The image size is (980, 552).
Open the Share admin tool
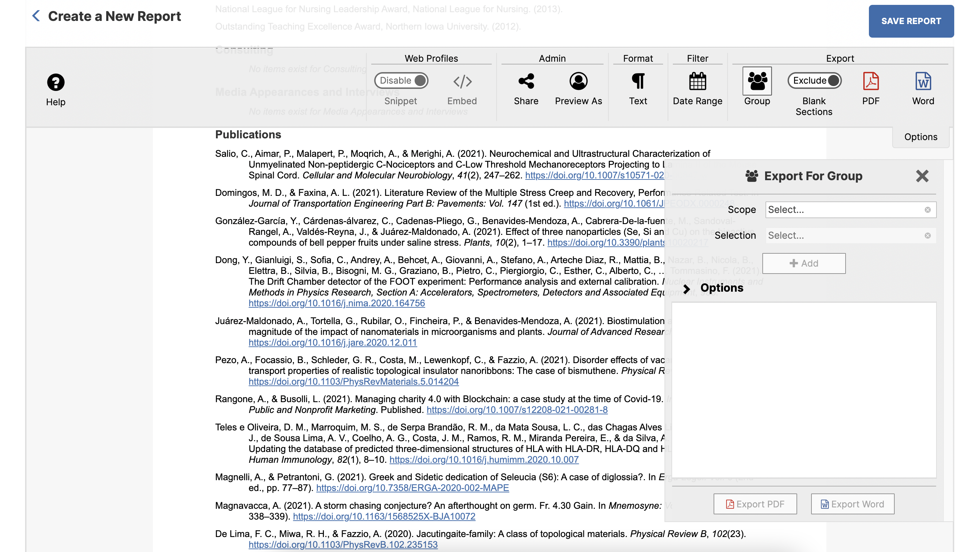526,81
